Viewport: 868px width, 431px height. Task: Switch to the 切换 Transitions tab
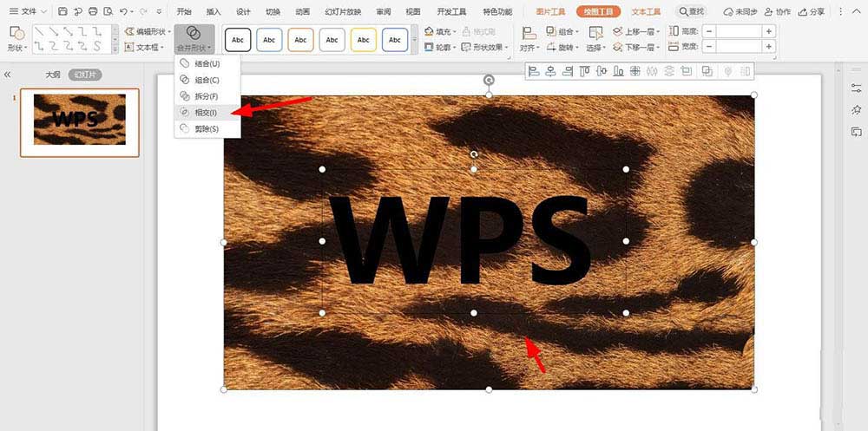click(x=273, y=11)
